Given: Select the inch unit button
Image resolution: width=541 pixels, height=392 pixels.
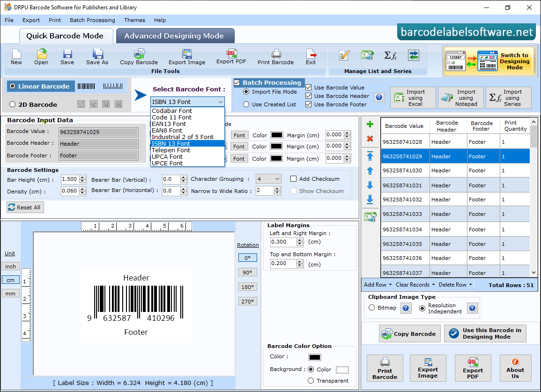Looking at the screenshot, I should 11,266.
